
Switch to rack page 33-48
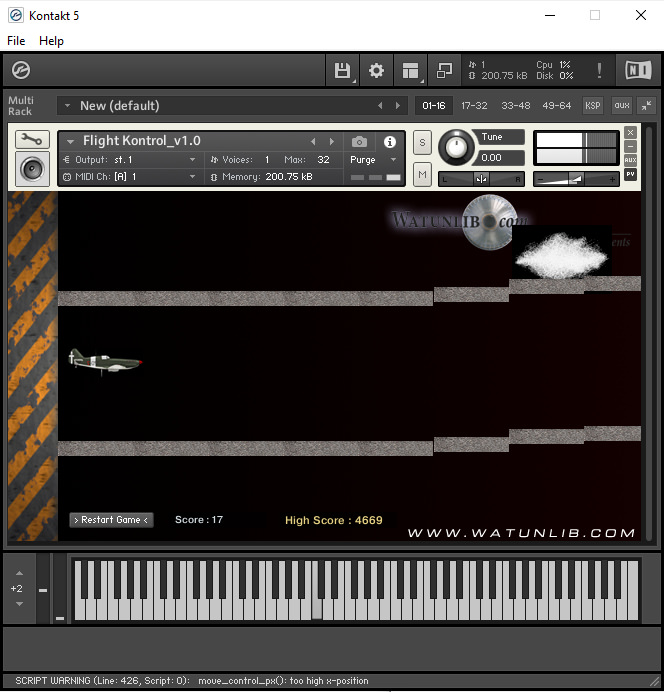[x=515, y=105]
